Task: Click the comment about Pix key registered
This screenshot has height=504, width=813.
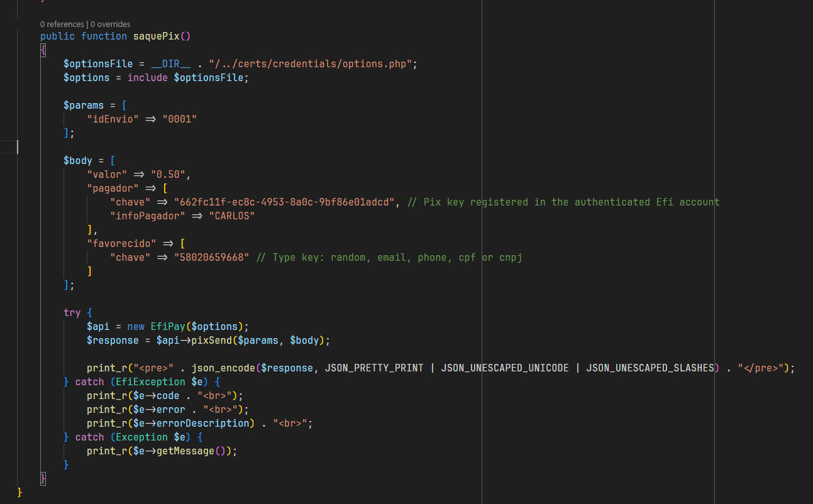Action: click(x=563, y=202)
